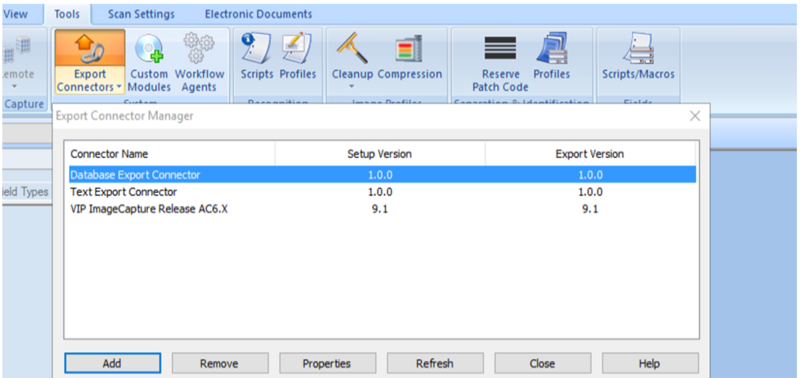The height and width of the screenshot is (378, 800).
Task: Click the Close button in dialog
Action: (x=542, y=364)
